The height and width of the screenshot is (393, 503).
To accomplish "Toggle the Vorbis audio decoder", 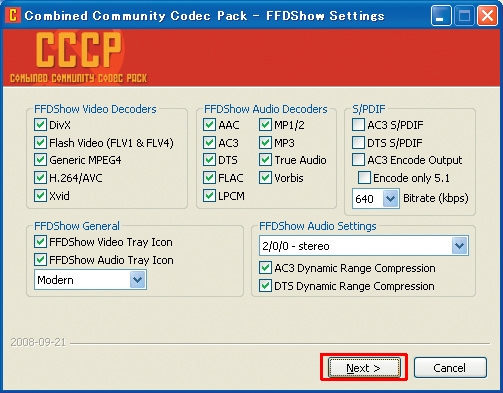I will (265, 178).
